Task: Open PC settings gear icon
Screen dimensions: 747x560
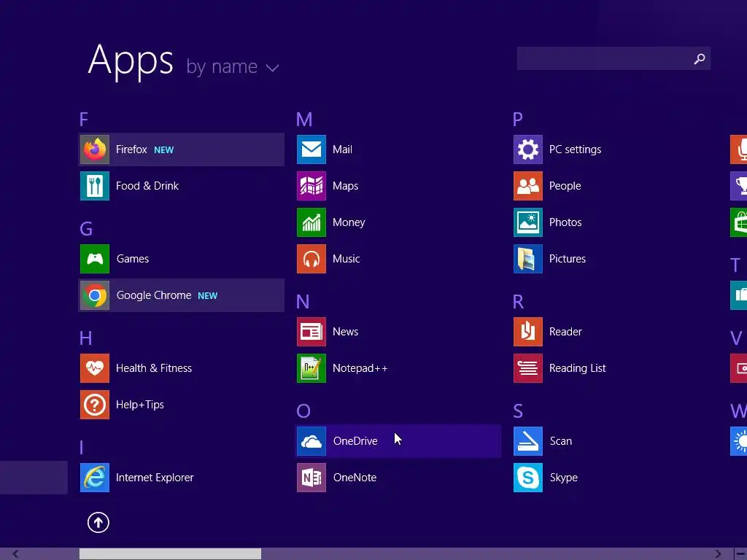Action: [528, 149]
